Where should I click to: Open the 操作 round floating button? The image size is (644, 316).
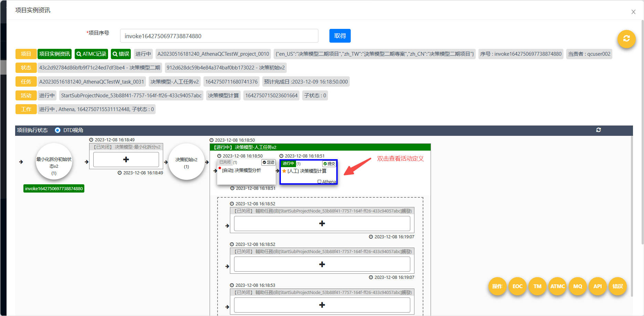[497, 286]
